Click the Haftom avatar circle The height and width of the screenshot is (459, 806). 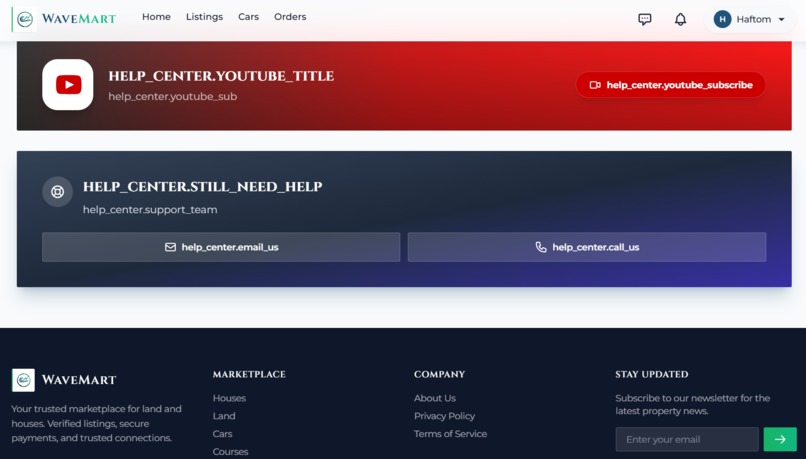[722, 20]
